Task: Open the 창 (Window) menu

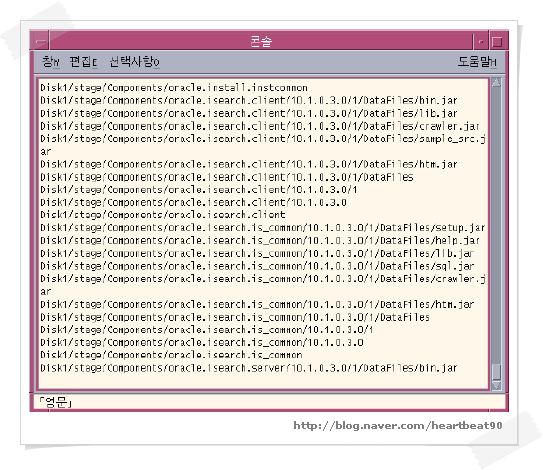Action: click(51, 62)
